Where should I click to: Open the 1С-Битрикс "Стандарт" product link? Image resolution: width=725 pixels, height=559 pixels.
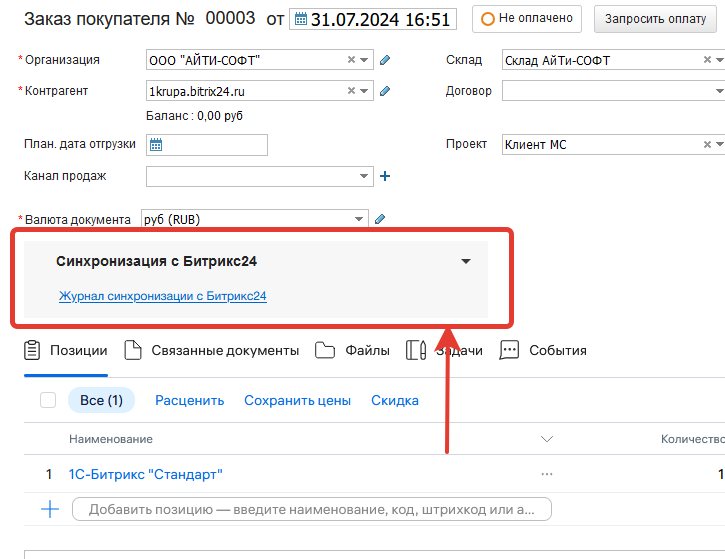click(146, 474)
